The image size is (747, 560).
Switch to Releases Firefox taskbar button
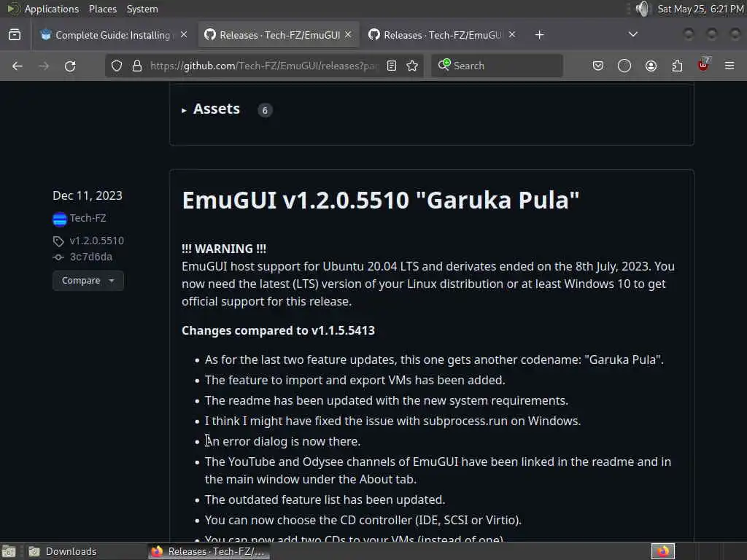click(x=209, y=551)
